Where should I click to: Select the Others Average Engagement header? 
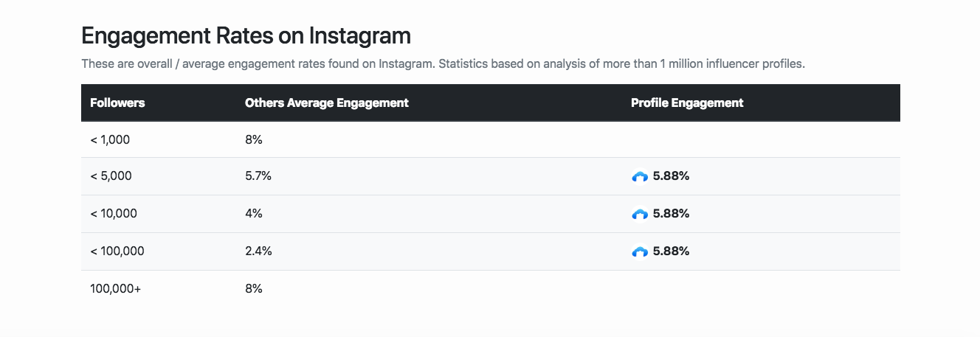(326, 103)
